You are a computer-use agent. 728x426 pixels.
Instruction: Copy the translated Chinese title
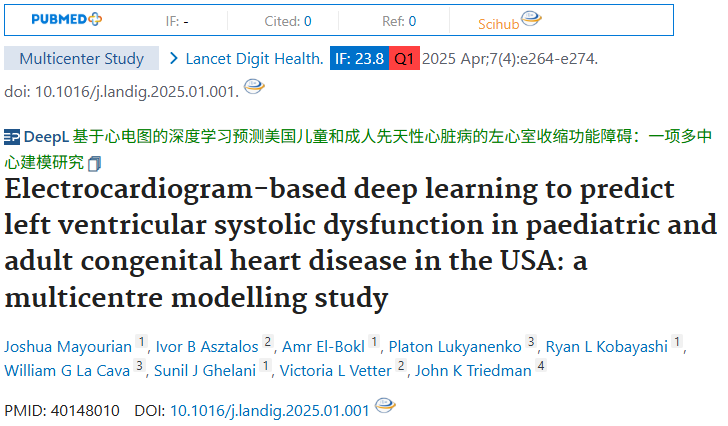coord(94,163)
